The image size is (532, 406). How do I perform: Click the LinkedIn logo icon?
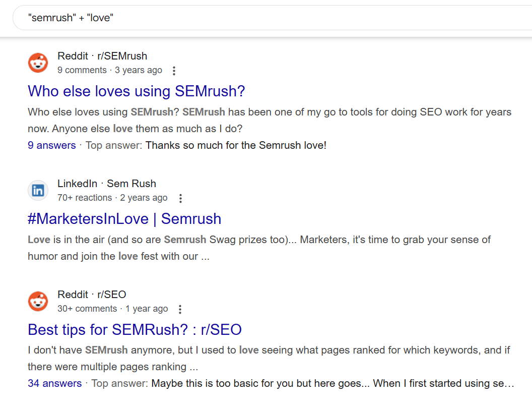[38, 190]
